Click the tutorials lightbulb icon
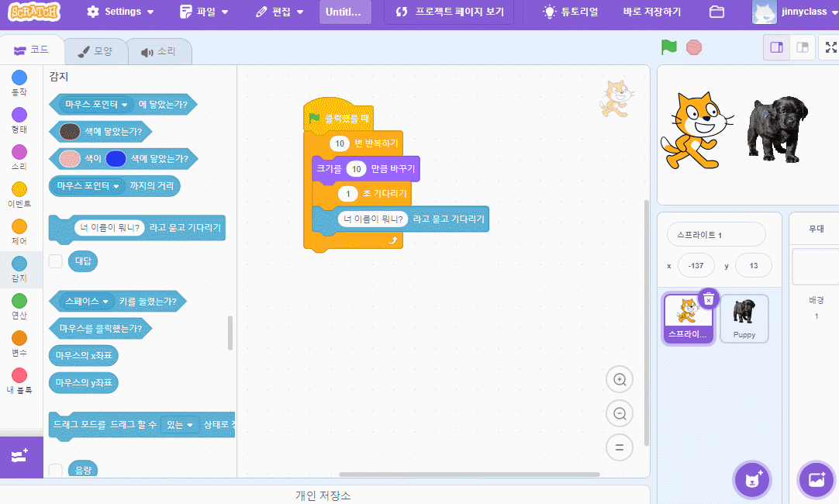Viewport: 839px width, 504px height. (x=549, y=12)
